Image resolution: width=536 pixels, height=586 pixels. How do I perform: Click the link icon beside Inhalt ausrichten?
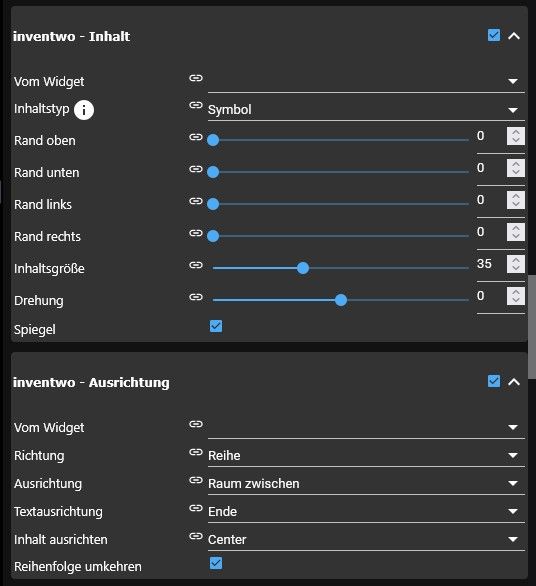195,536
